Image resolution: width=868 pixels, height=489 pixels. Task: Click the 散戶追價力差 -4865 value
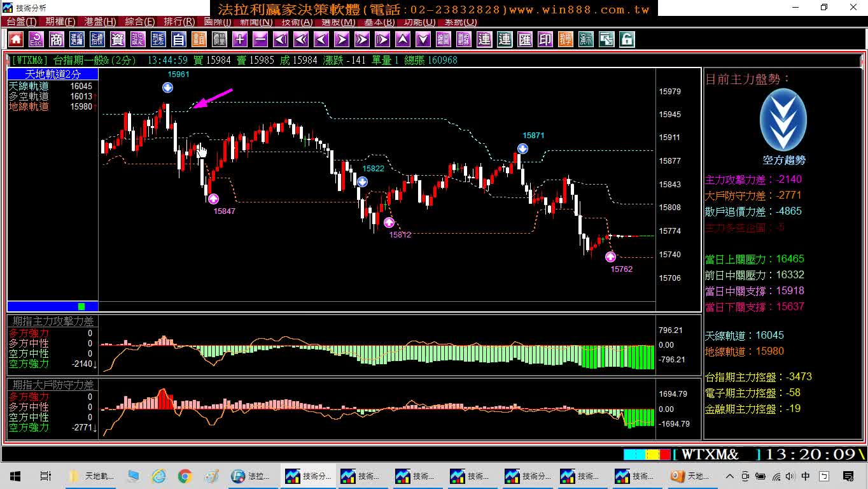tap(753, 211)
